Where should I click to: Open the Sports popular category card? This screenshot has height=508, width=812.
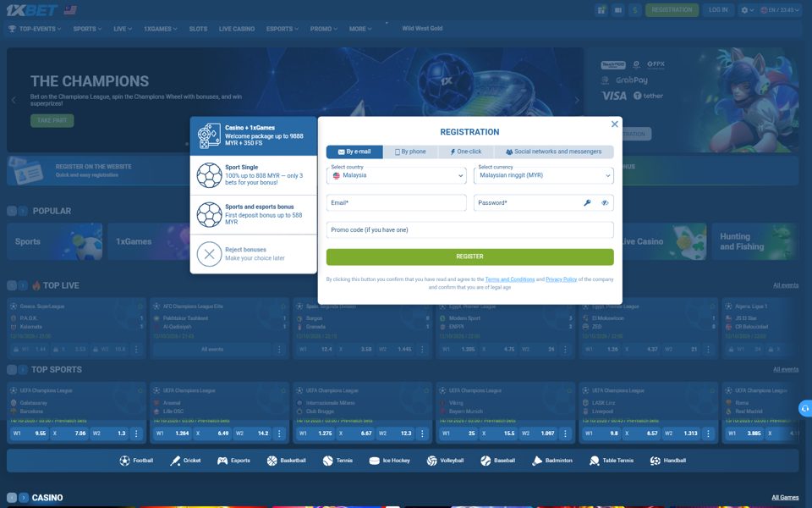[55, 241]
